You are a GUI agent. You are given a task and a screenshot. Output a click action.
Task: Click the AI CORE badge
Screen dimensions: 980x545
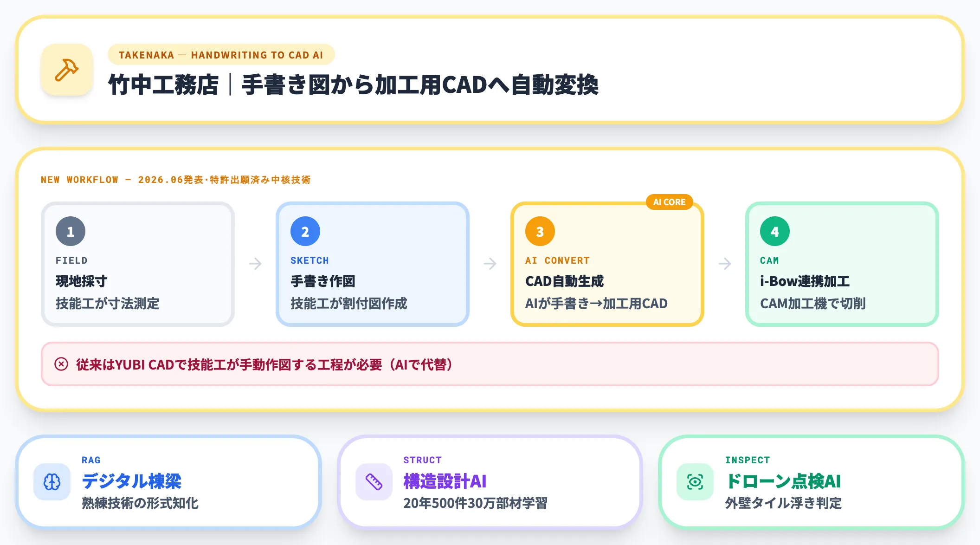[x=670, y=202]
